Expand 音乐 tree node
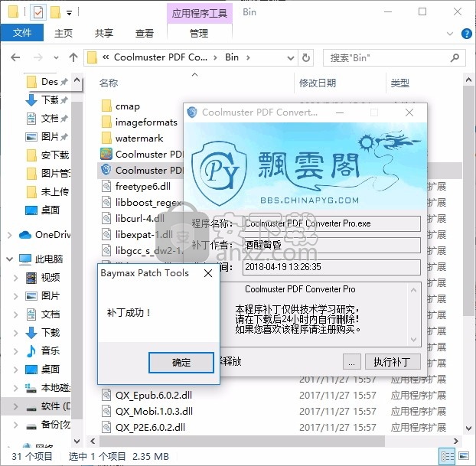 [x=15, y=351]
